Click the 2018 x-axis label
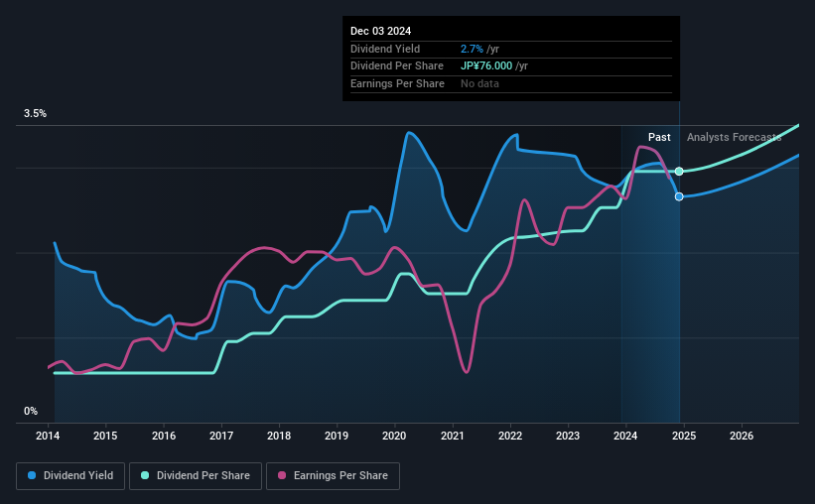 [x=279, y=436]
